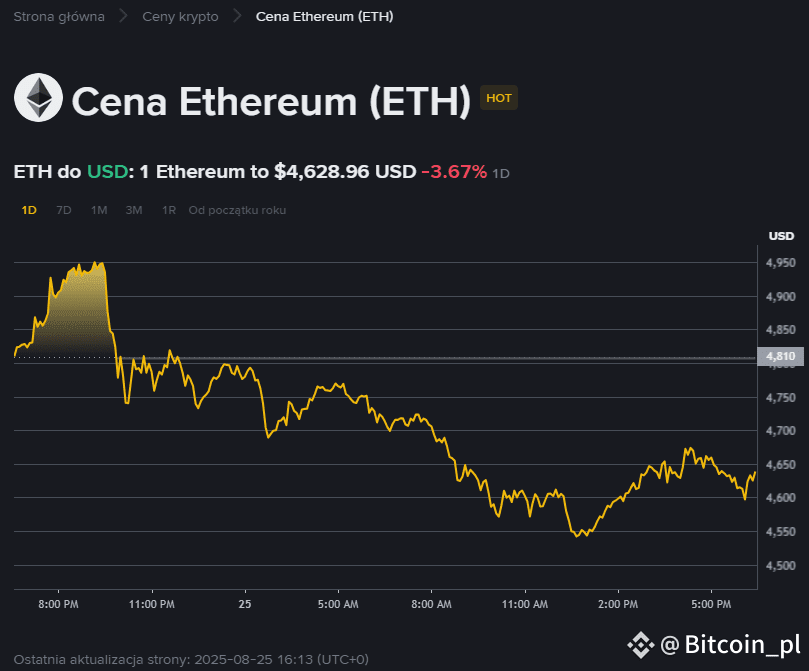Expand the 3M chart range
809x671 pixels.
(x=133, y=210)
